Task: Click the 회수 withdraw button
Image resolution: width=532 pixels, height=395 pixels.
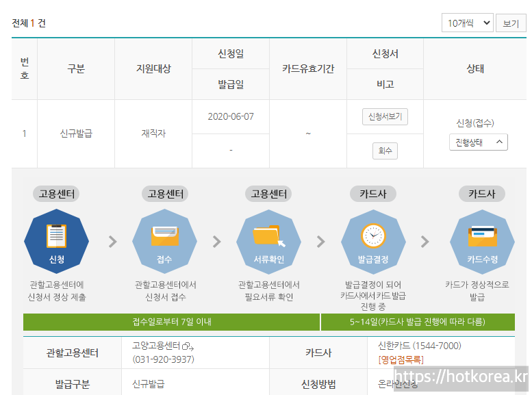Action: [385, 151]
